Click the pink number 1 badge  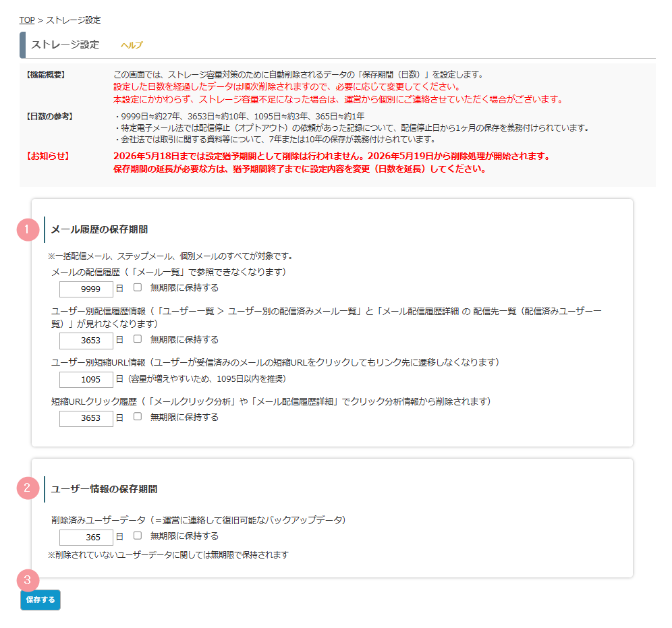tap(28, 229)
